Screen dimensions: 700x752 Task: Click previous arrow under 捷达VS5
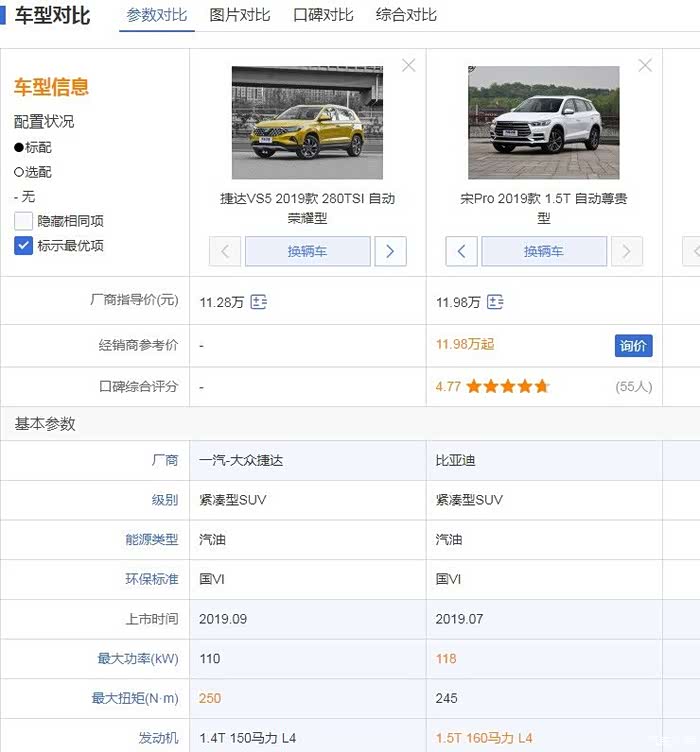(x=225, y=251)
